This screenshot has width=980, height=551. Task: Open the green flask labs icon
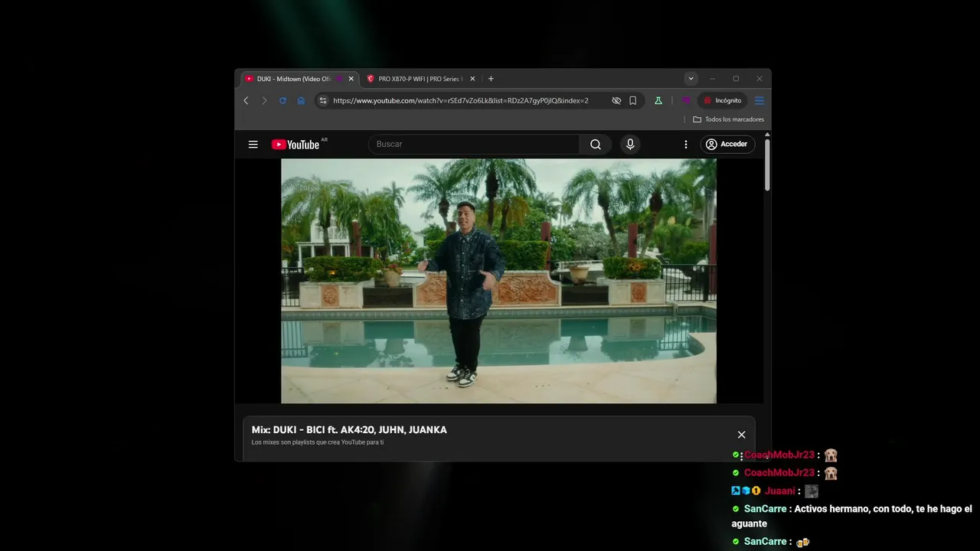point(658,100)
